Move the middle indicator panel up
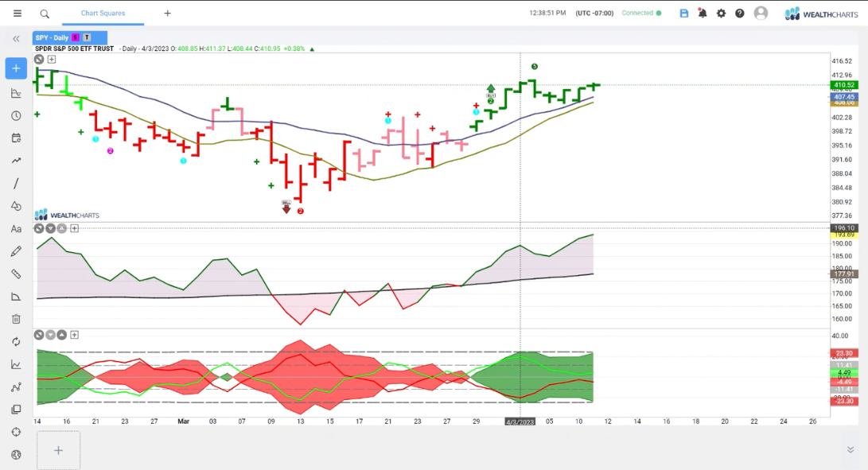The image size is (868, 470). coord(61,228)
